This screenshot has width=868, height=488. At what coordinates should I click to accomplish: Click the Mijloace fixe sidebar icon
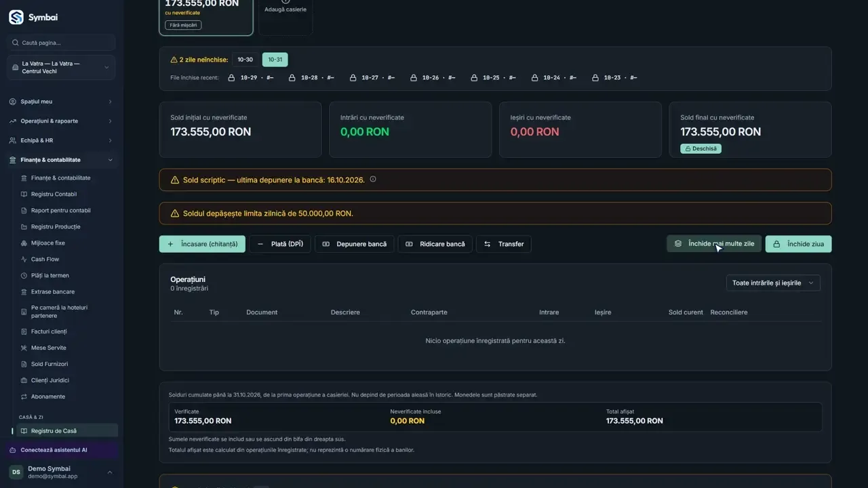(x=24, y=243)
